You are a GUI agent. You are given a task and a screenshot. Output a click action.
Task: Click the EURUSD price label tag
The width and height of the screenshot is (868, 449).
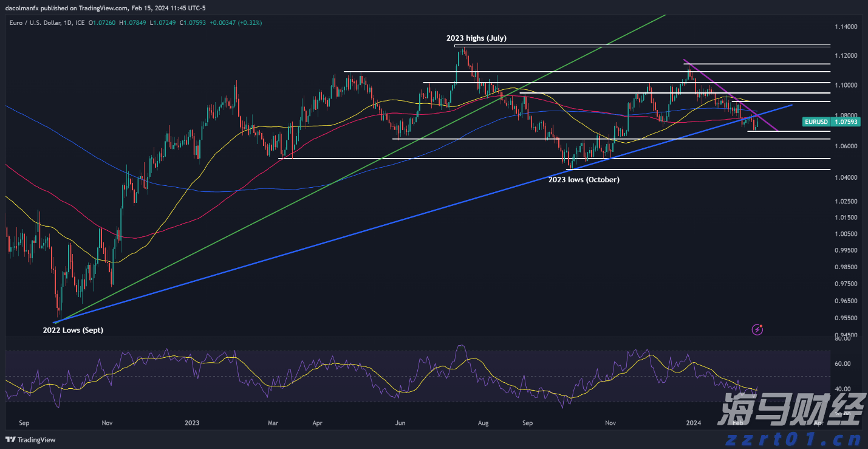pos(816,122)
